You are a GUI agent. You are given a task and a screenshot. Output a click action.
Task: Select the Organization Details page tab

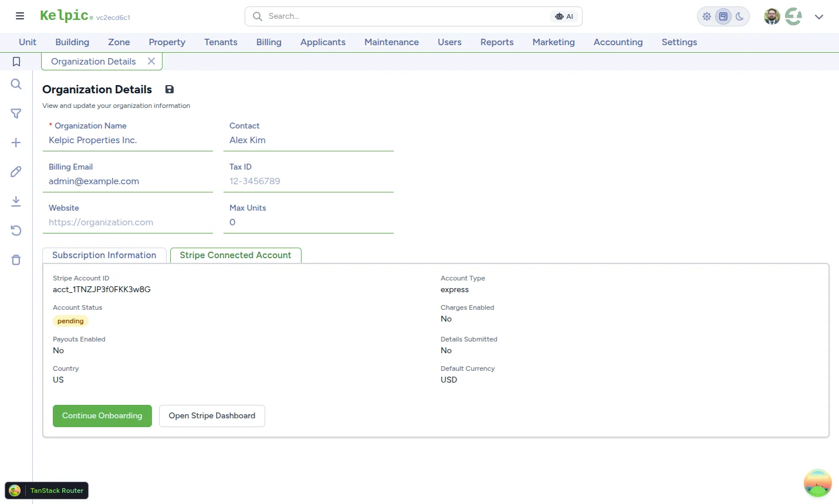pyautogui.click(x=93, y=62)
